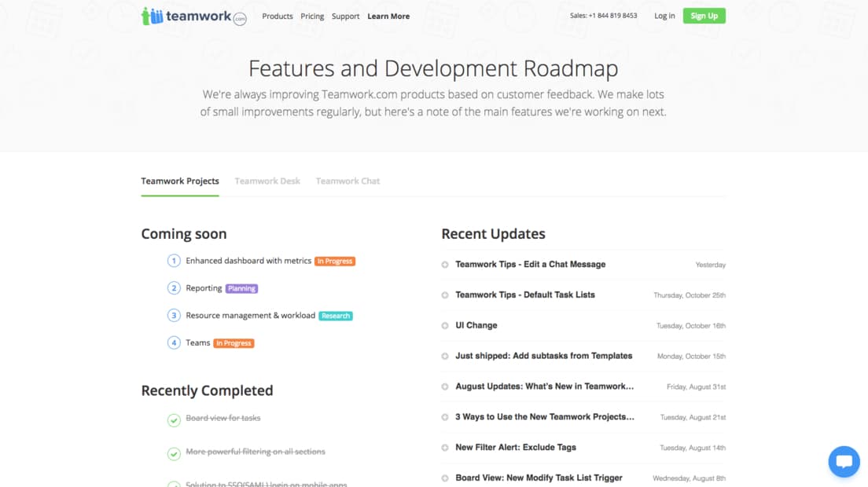Click 'Features and Development Roadmap' title
This screenshot has width=868, height=487.
tap(433, 68)
